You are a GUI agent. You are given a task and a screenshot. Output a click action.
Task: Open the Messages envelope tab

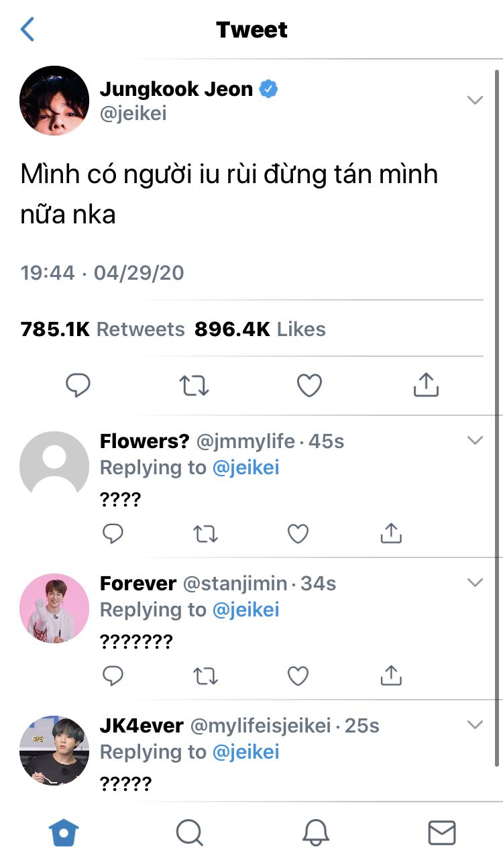(x=441, y=833)
